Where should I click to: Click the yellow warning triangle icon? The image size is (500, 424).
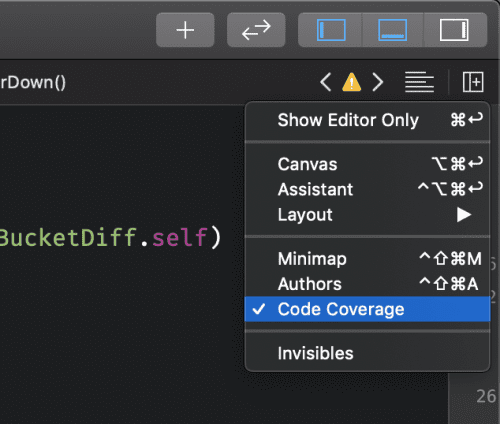(x=351, y=82)
